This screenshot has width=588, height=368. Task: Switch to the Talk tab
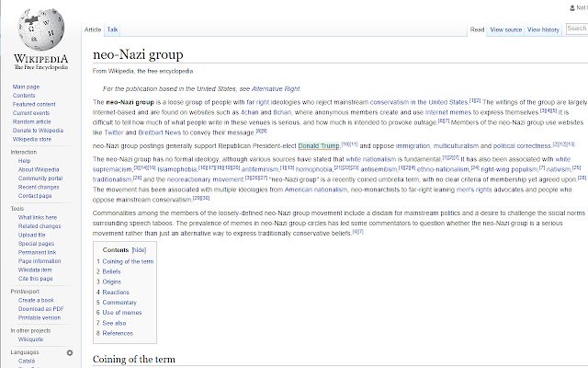[x=112, y=29]
